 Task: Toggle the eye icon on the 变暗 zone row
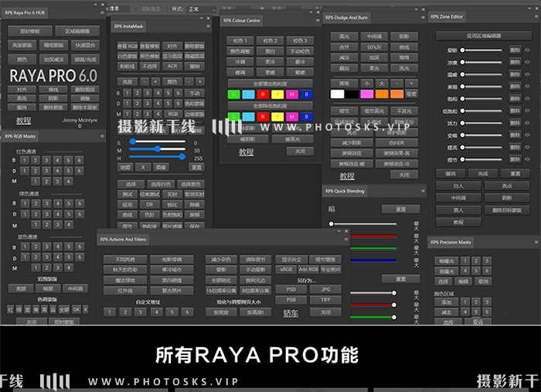(x=527, y=135)
